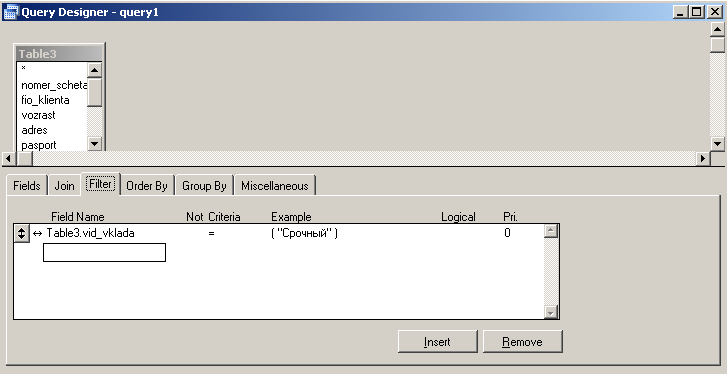The width and height of the screenshot is (727, 374).
Task: Select pasport field in Table3
Action: click(x=39, y=145)
